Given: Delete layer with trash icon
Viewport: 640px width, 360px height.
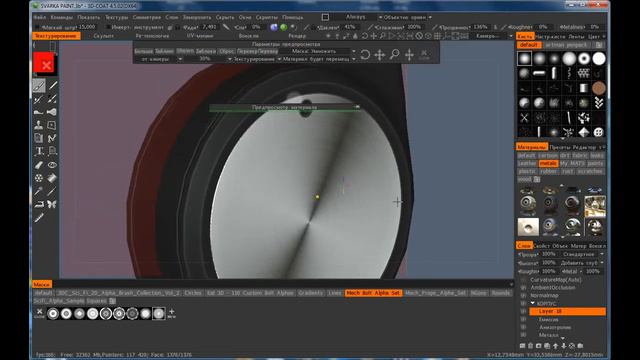Looking at the screenshot, I should [531, 346].
